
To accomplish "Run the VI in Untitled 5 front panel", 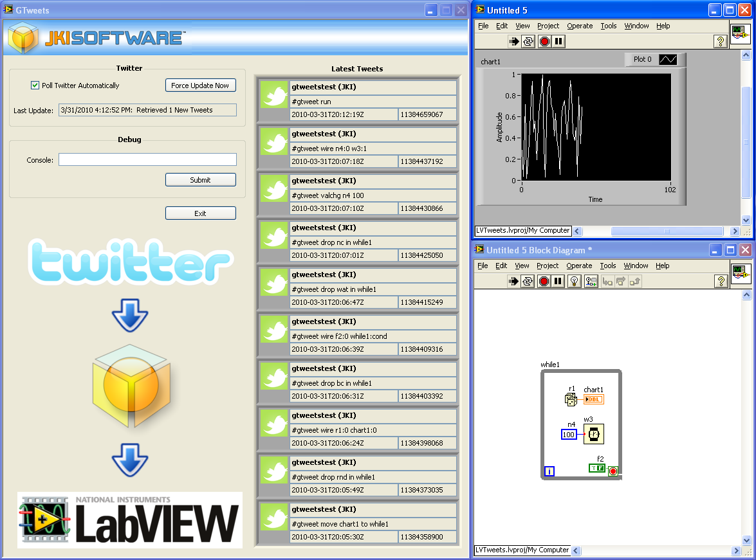I will coord(514,41).
